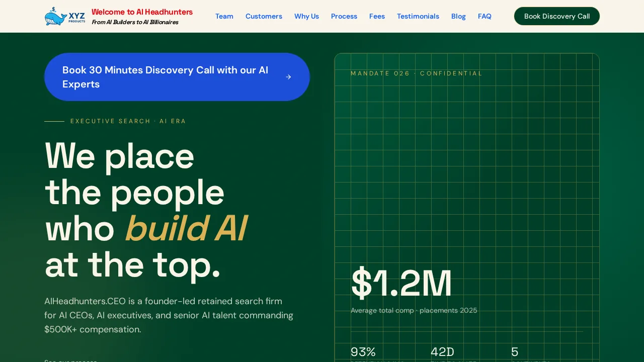
Task: Click the 'From AI Builders to AI Billionaires' tagline
Action: pos(135,22)
